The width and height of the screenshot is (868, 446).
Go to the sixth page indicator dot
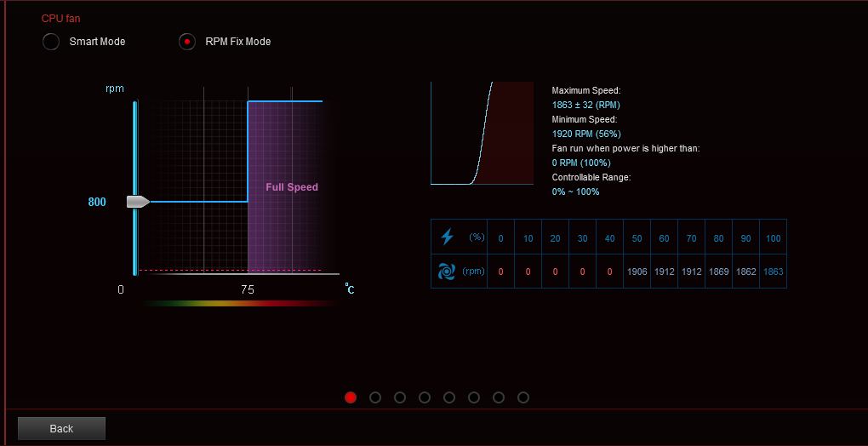click(x=474, y=397)
